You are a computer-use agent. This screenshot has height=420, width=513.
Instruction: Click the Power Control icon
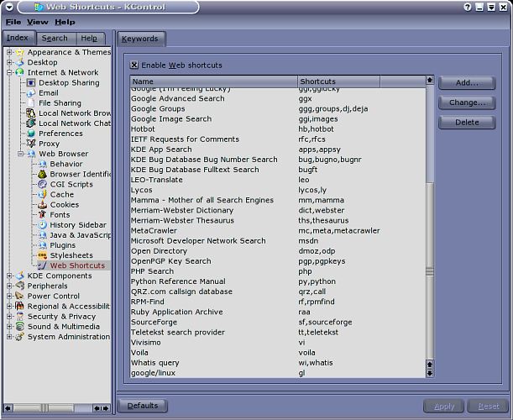coord(20,296)
